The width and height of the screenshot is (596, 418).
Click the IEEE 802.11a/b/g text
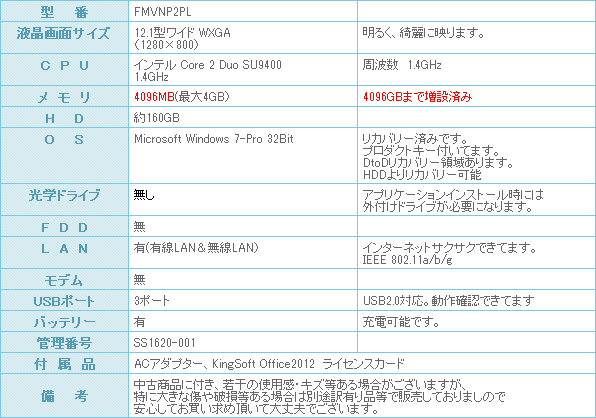pos(407,260)
